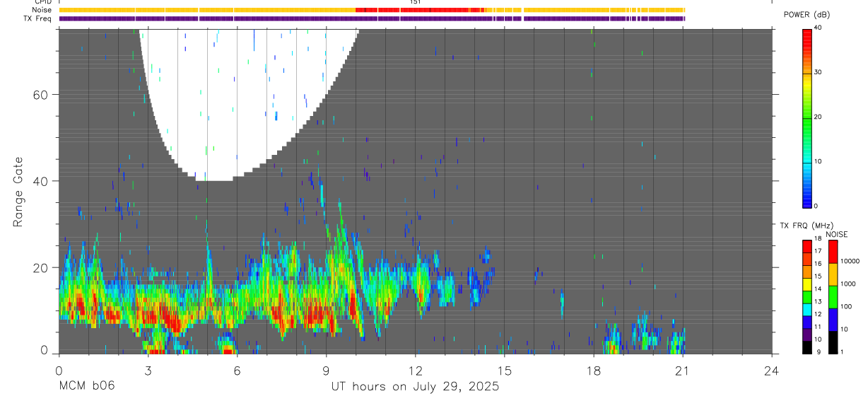Click the 10000 label on the NOISE scale
The width and height of the screenshot is (868, 401).
(x=850, y=261)
